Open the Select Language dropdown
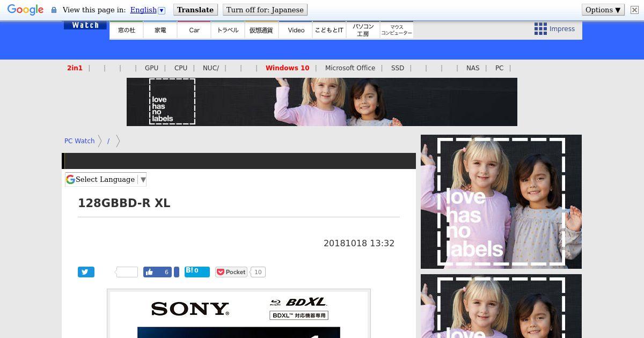 coord(106,180)
